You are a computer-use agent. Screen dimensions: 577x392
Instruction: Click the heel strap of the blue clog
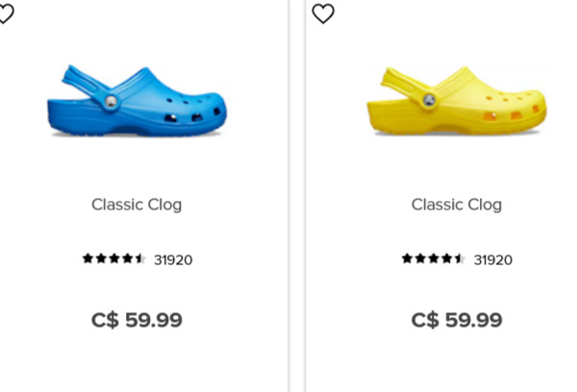pos(85,82)
